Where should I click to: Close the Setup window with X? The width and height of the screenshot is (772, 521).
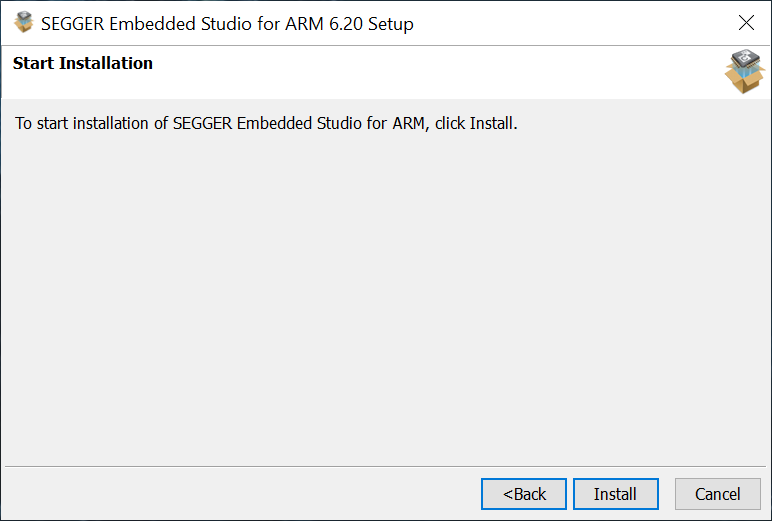tap(745, 22)
